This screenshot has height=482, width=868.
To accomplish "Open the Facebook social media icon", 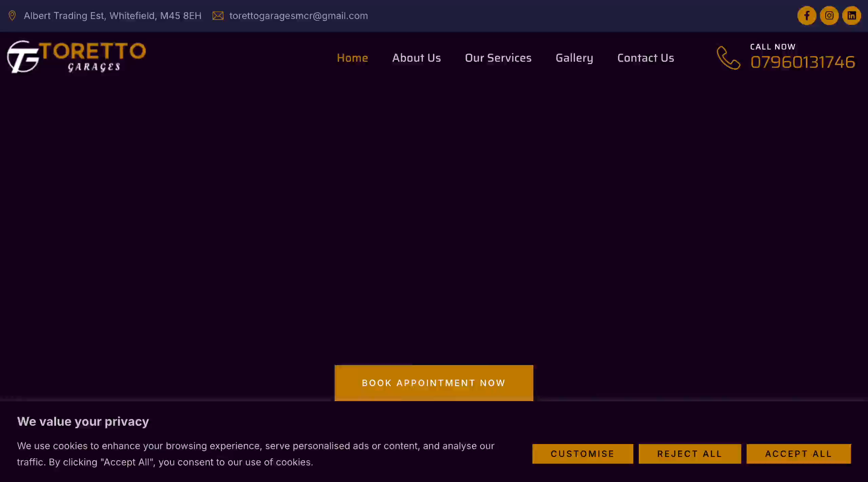I will click(x=807, y=15).
